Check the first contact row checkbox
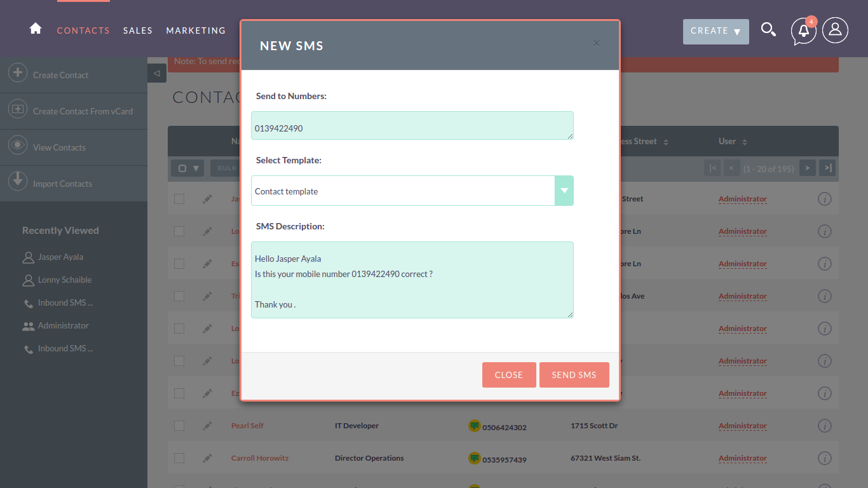 [179, 199]
